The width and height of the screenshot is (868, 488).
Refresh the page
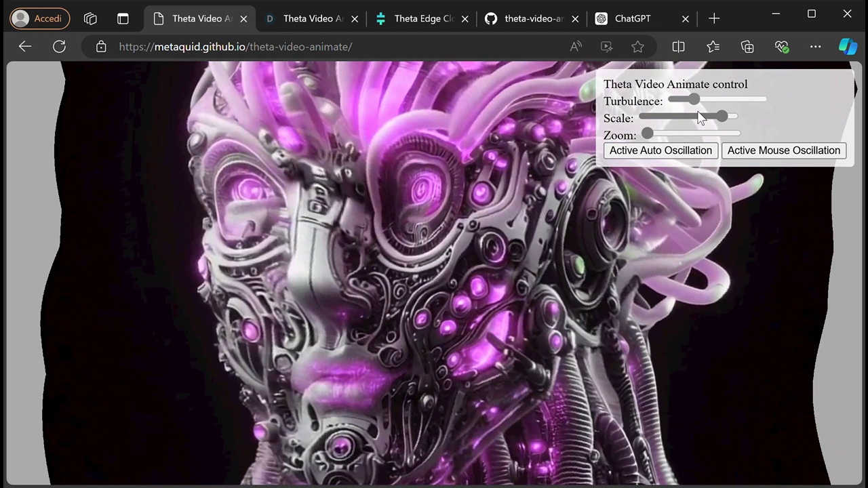60,46
